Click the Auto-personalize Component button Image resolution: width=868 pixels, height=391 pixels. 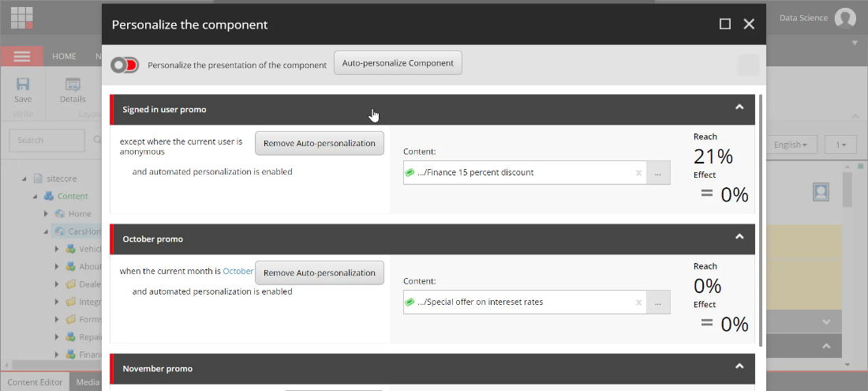tap(398, 63)
